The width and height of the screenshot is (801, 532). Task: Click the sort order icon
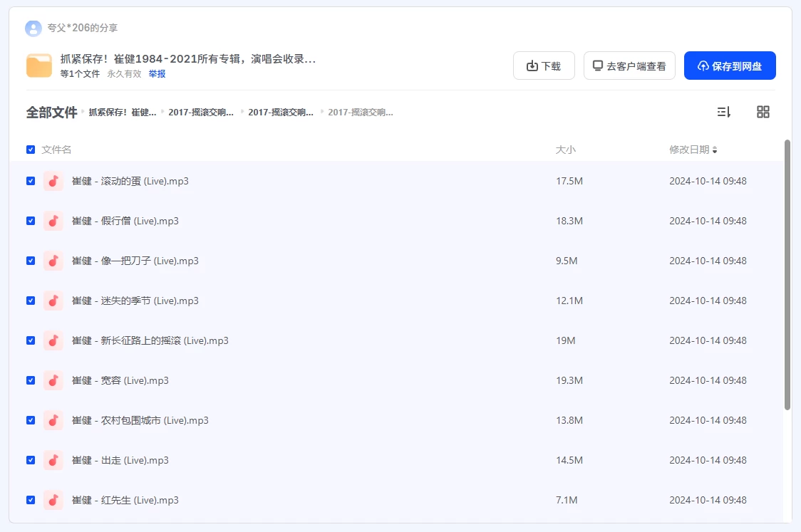(723, 112)
